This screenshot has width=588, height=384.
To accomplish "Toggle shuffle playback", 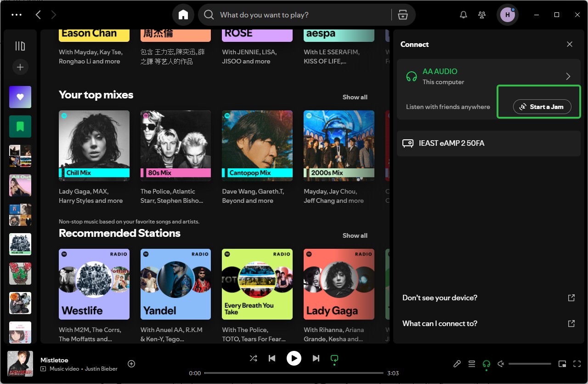I will click(253, 358).
